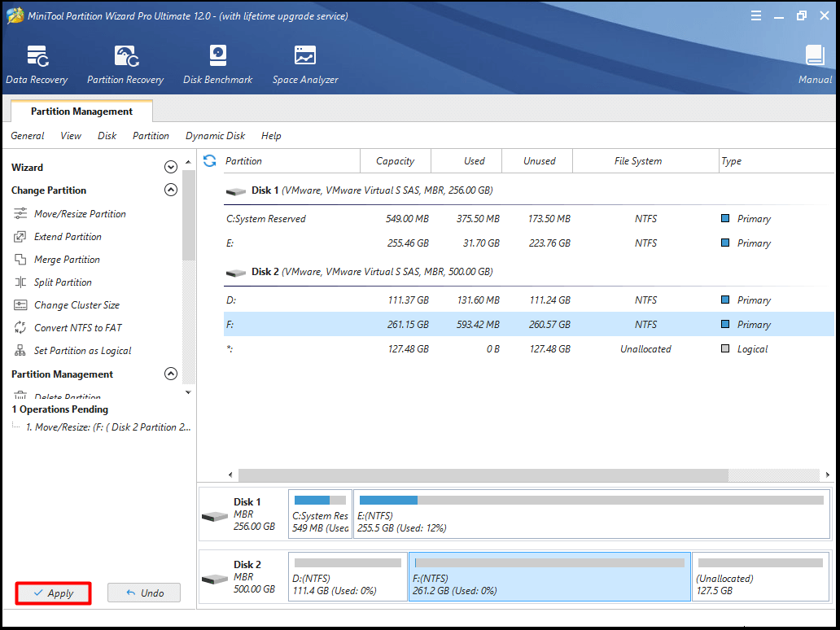Click the Disk 2 drive icon in the disk map
The width and height of the screenshot is (840, 630).
215,579
